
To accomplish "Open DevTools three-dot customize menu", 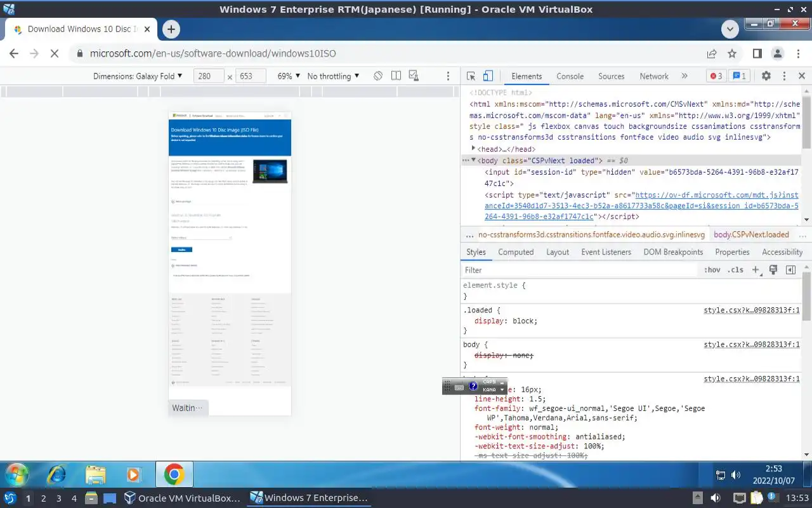I will (784, 76).
